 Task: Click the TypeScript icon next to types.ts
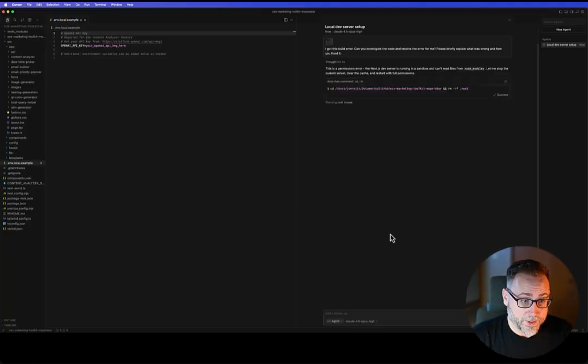(x=8, y=133)
